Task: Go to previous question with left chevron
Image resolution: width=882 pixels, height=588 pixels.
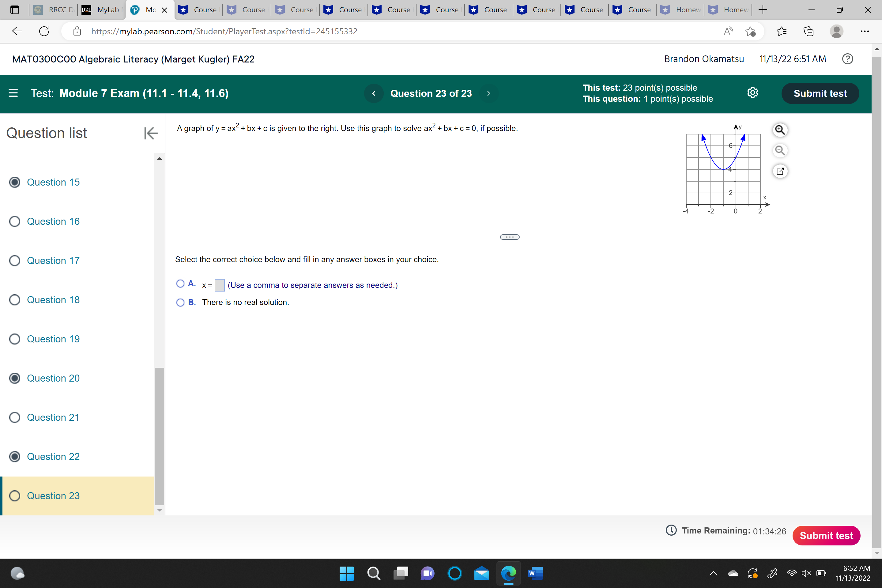Action: tap(374, 93)
